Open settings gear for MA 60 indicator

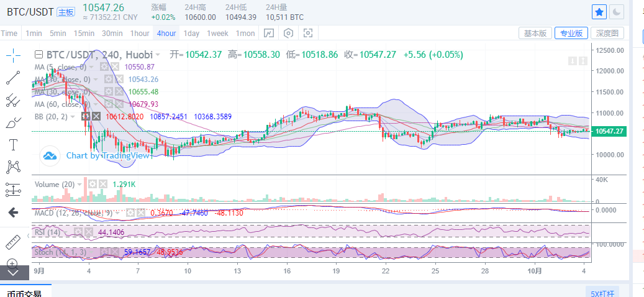[109, 104]
